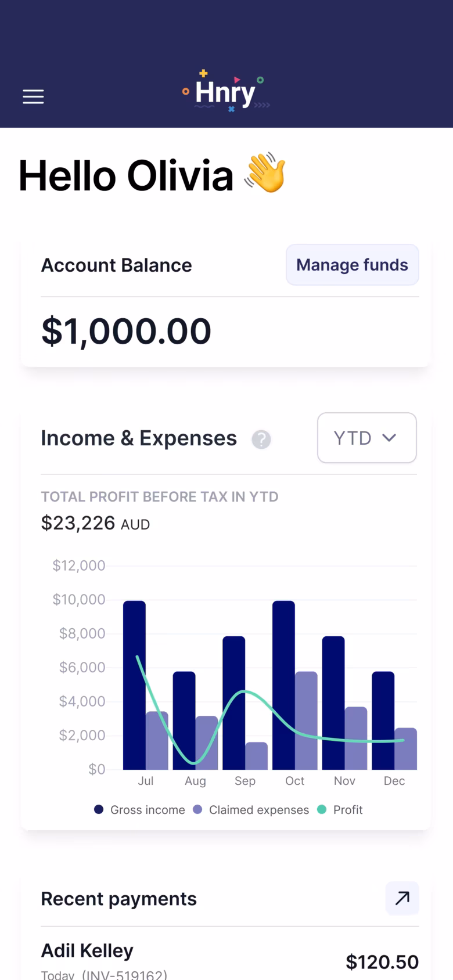The height and width of the screenshot is (980, 453).
Task: Click the $1,000.00 account balance amount
Action: tap(126, 331)
